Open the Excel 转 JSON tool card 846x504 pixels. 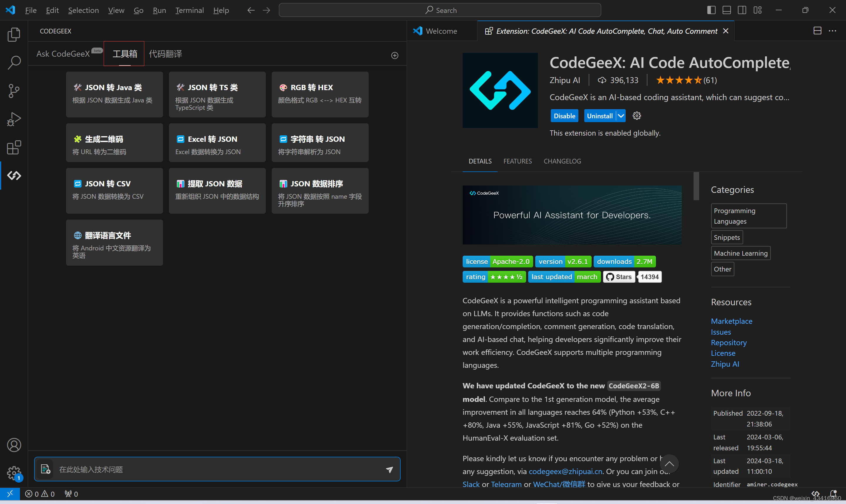point(217,143)
